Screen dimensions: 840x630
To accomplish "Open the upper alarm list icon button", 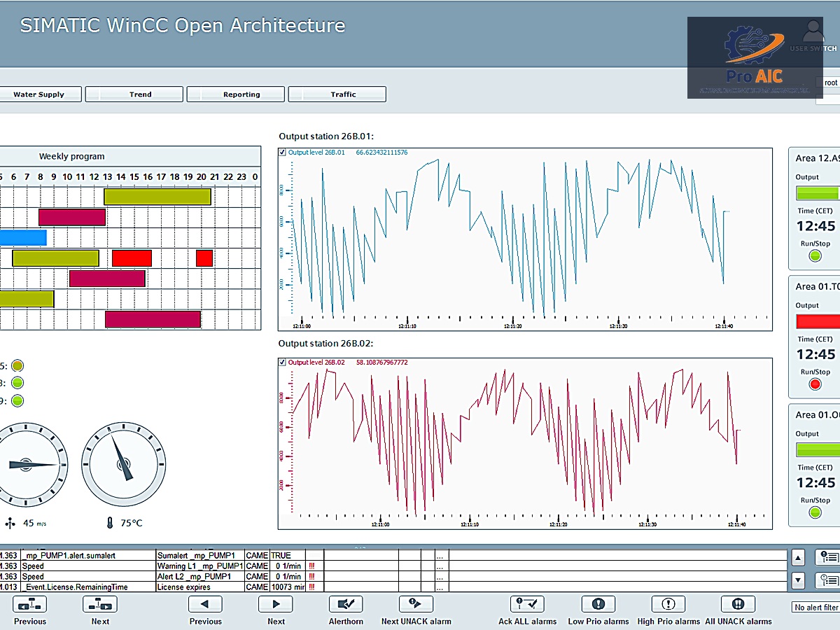I will 827,558.
